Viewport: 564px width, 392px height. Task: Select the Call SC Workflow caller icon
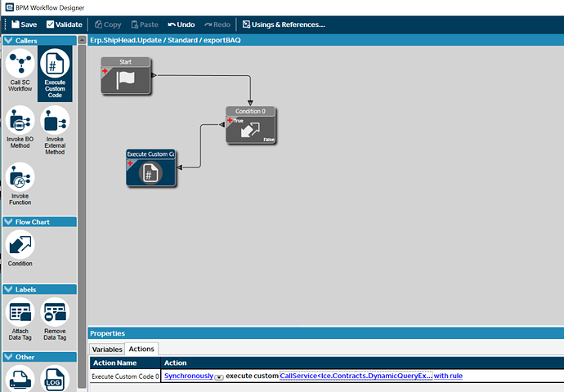(x=20, y=70)
